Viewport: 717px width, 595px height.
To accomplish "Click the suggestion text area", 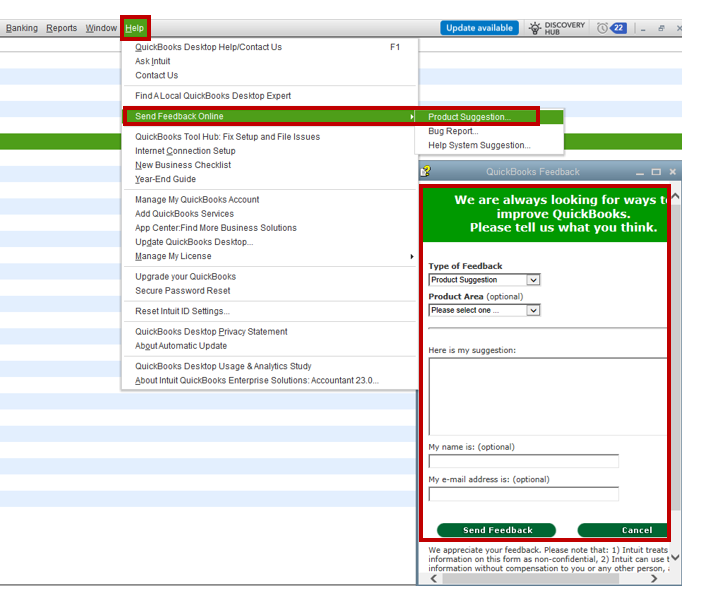I will tap(547, 397).
